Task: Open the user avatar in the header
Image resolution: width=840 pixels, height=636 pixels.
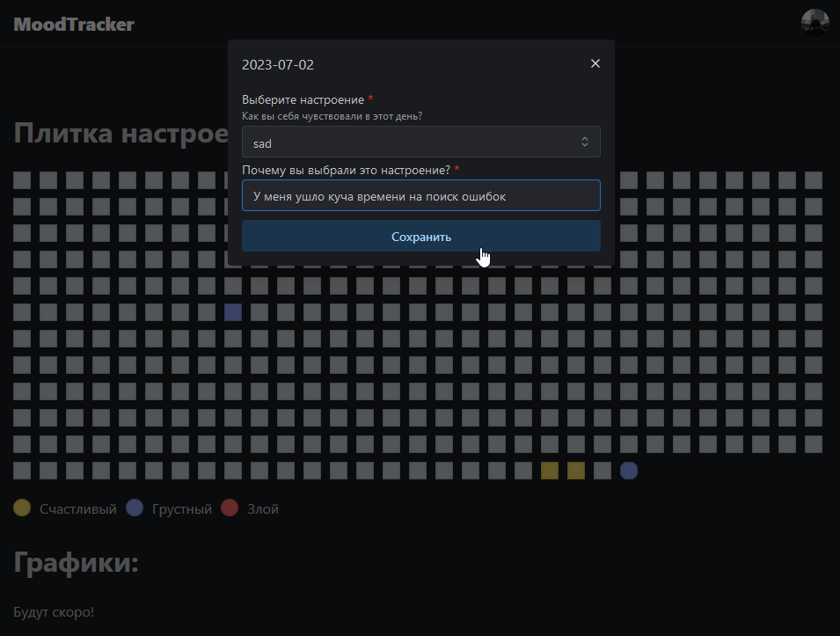Action: 814,23
